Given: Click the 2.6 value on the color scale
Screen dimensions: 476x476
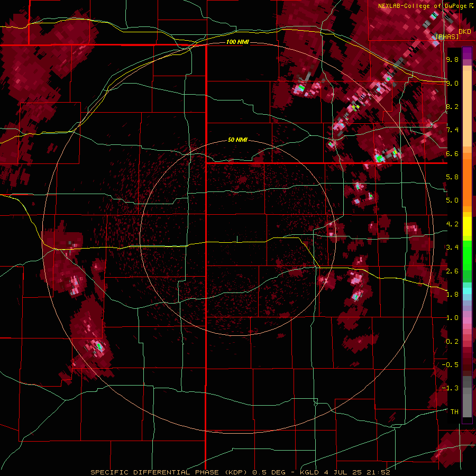Looking at the screenshot, I should pos(452,271).
